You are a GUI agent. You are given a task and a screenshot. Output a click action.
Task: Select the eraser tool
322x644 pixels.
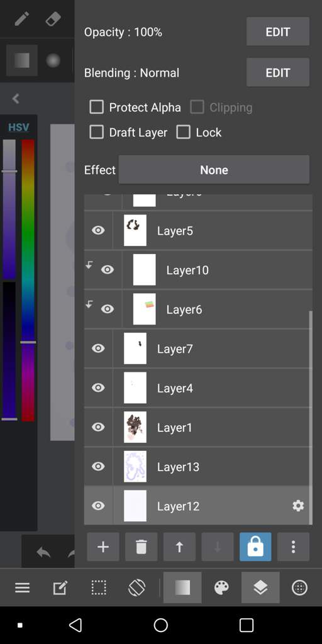pos(53,19)
